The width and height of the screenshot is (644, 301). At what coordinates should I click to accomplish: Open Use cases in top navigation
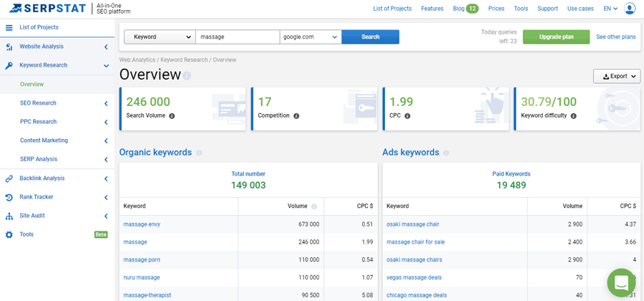[x=580, y=8]
